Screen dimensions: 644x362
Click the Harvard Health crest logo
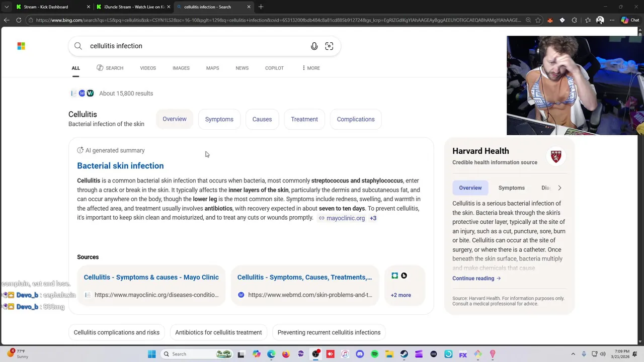pyautogui.click(x=556, y=156)
